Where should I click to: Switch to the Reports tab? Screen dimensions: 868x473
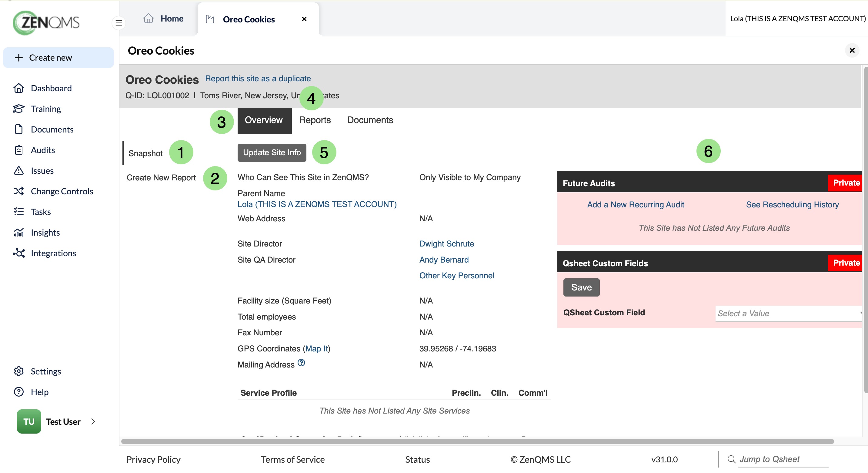315,120
